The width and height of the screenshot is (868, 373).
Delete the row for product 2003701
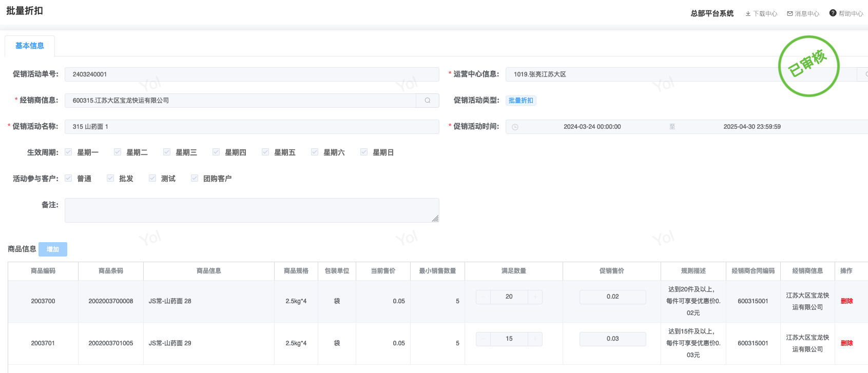(x=846, y=343)
